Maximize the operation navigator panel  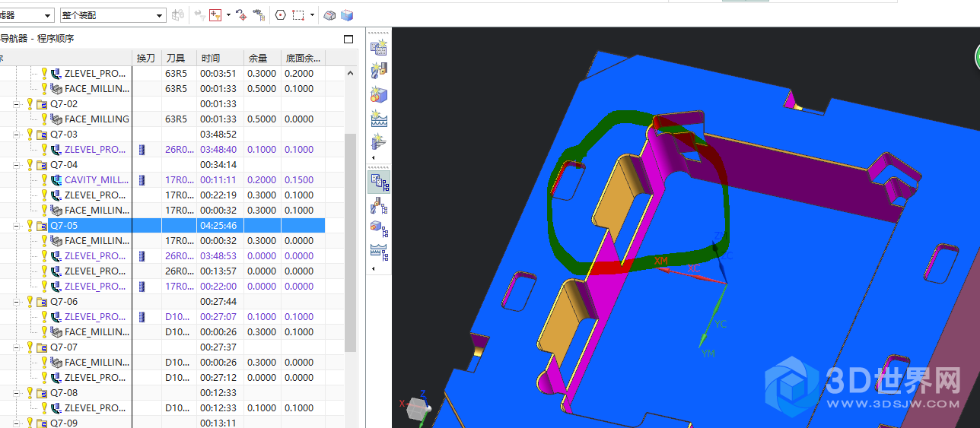tap(348, 39)
